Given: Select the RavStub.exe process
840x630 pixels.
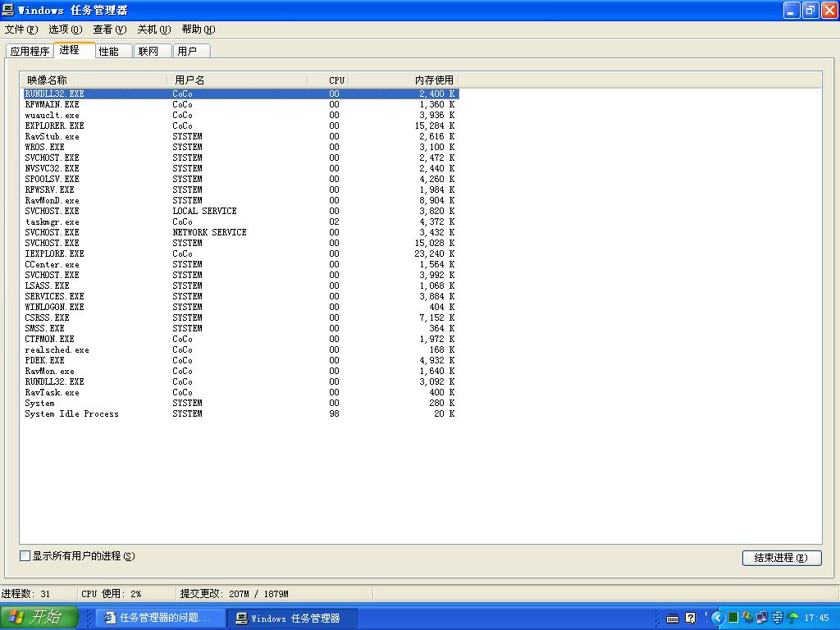Looking at the screenshot, I should click(240, 137).
